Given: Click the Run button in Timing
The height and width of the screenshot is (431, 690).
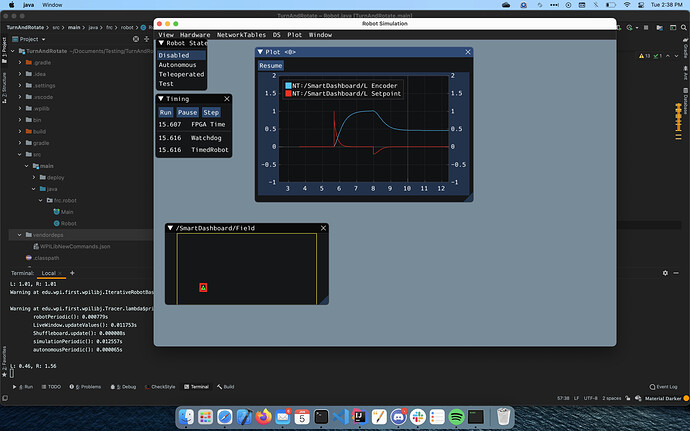Looking at the screenshot, I should (165, 112).
